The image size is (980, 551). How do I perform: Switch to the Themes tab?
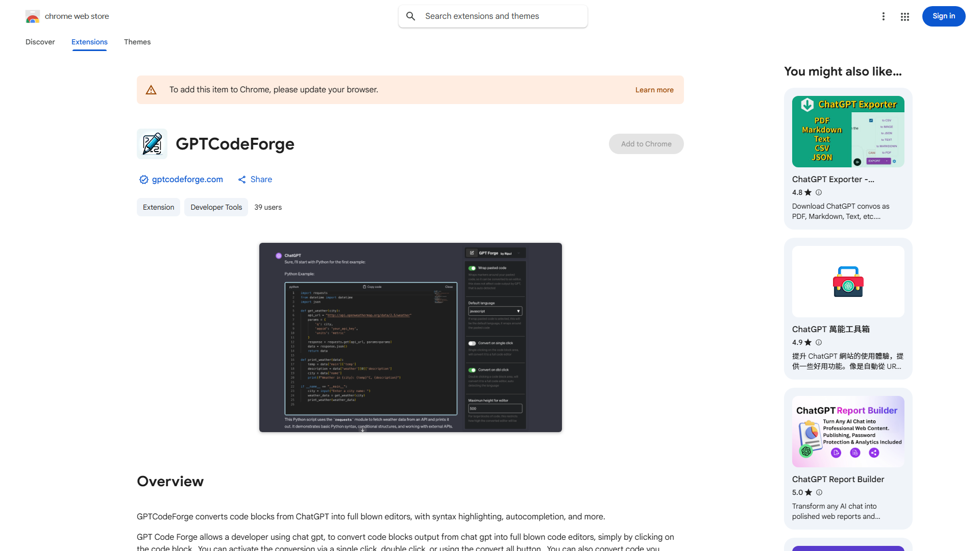[137, 42]
